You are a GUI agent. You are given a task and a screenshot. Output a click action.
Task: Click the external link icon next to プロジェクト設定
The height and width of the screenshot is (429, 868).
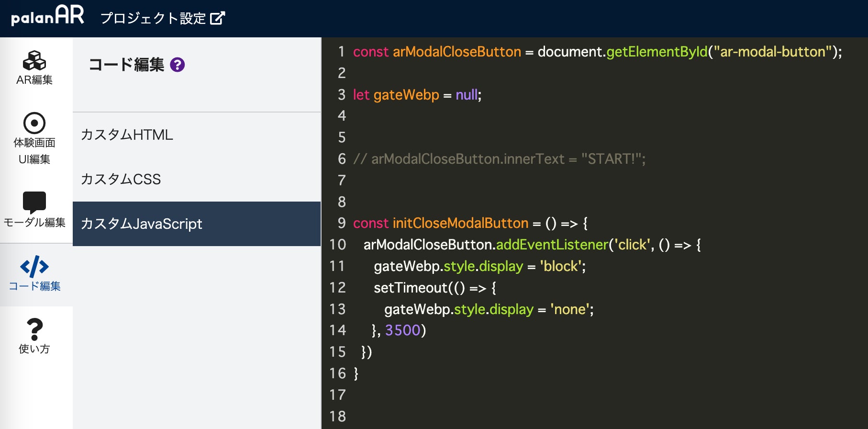[x=217, y=18]
